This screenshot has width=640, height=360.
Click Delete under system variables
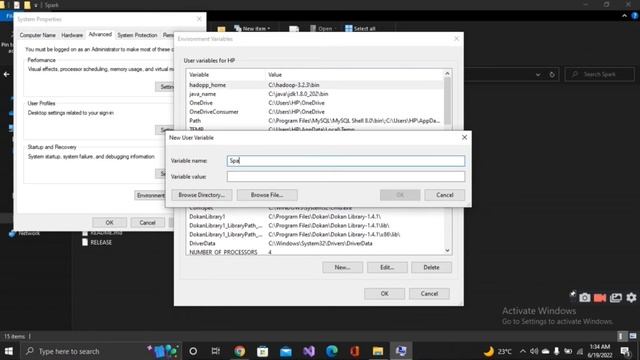coord(431,267)
